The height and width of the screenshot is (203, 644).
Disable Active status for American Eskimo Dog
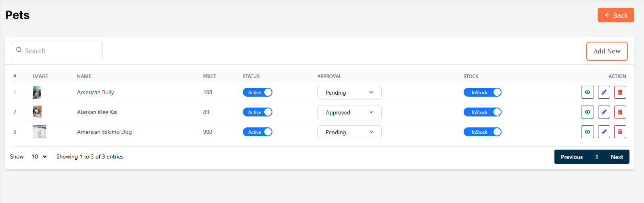coord(257,132)
